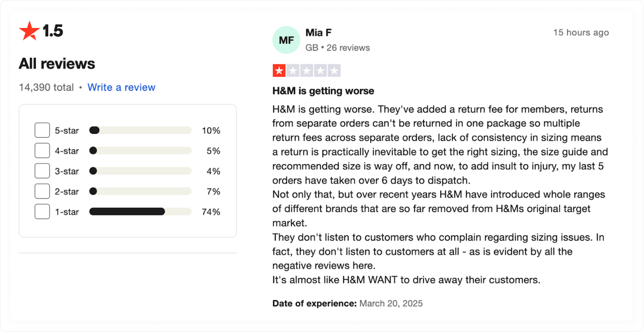
Task: Click the 2-star 7% rating bar
Action: tap(140, 192)
